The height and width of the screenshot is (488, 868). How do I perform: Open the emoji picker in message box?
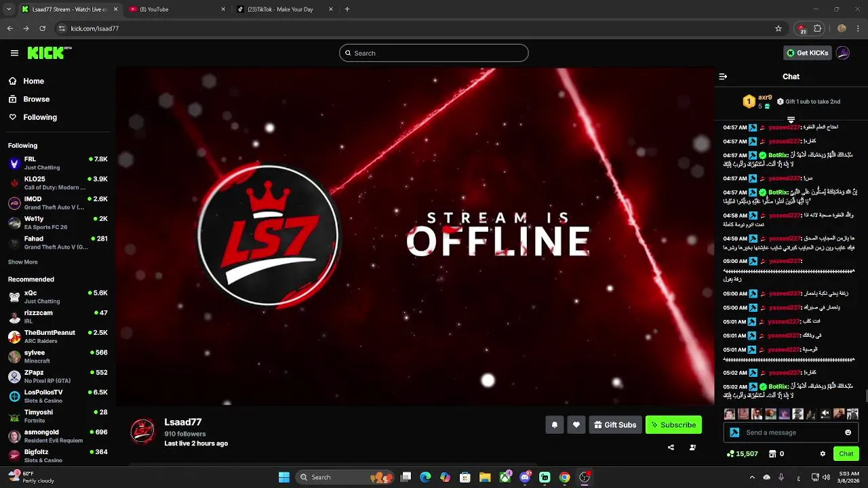848,432
